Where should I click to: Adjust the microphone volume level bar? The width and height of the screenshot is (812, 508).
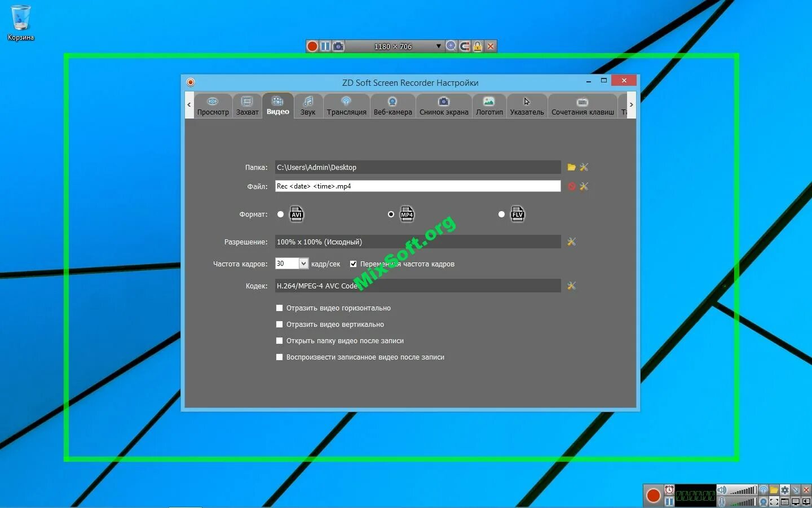pos(743,502)
